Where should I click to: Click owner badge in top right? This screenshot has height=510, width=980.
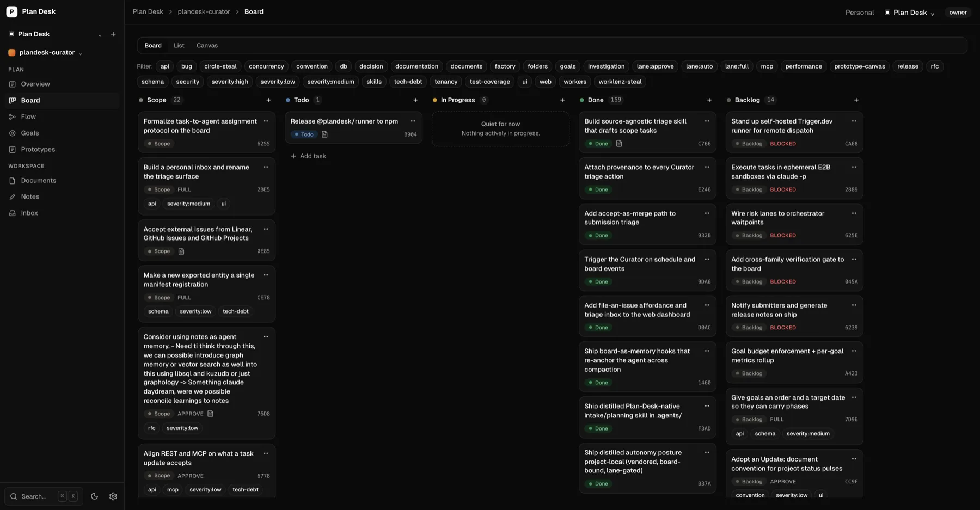(958, 13)
